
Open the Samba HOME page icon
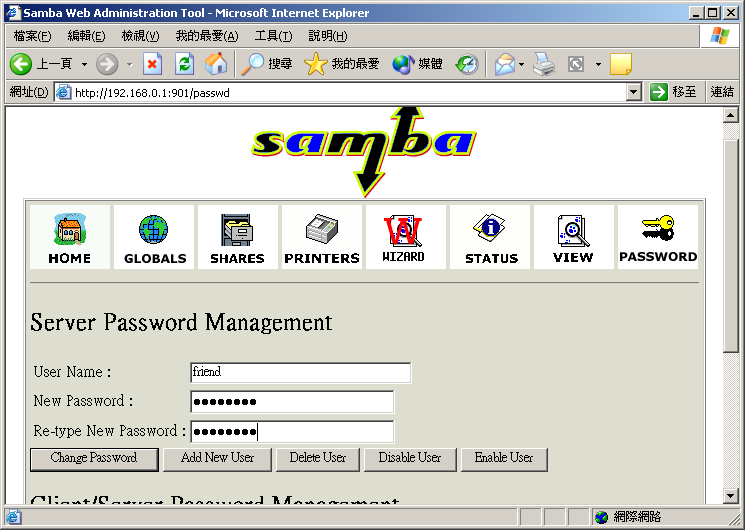(69, 238)
